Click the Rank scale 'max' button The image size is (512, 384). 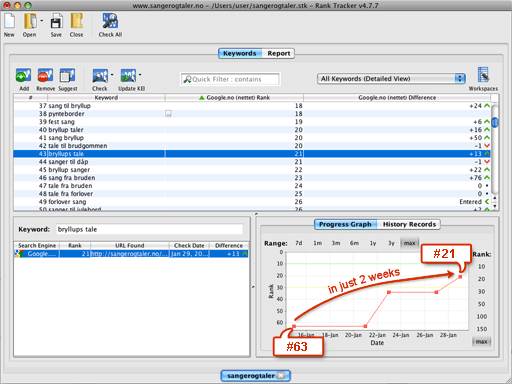pyautogui.click(x=481, y=342)
